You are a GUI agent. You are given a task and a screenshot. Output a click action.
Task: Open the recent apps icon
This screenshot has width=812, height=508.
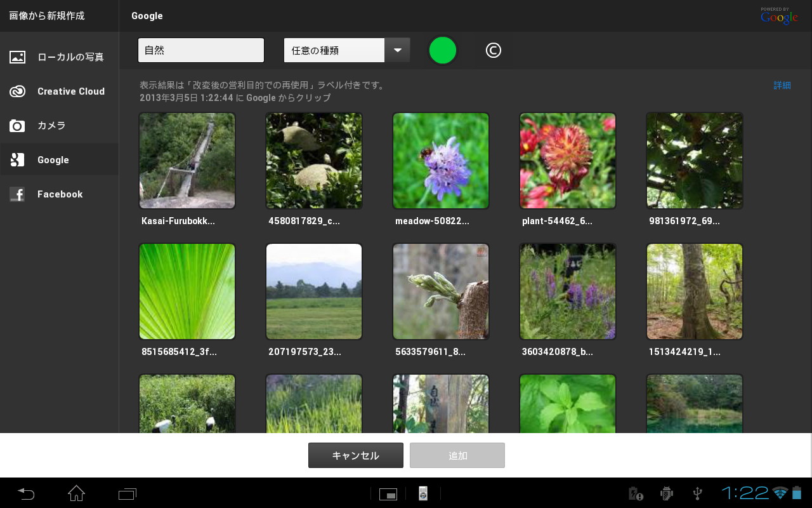[x=127, y=493]
